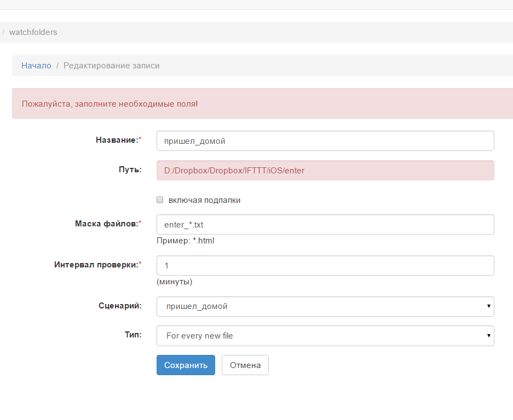Click the 'Пример: *.html' hint text

(186, 241)
